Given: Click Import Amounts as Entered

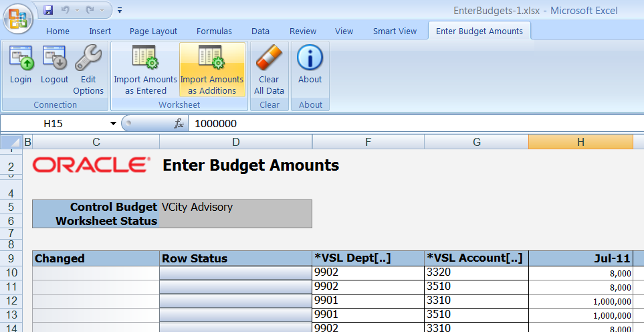Looking at the screenshot, I should click(x=145, y=70).
